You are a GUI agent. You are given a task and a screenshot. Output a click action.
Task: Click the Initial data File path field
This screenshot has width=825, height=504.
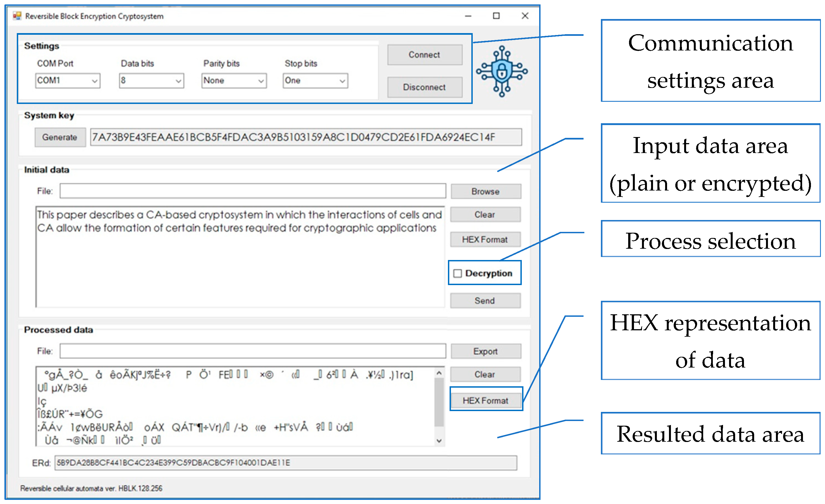coord(252,191)
